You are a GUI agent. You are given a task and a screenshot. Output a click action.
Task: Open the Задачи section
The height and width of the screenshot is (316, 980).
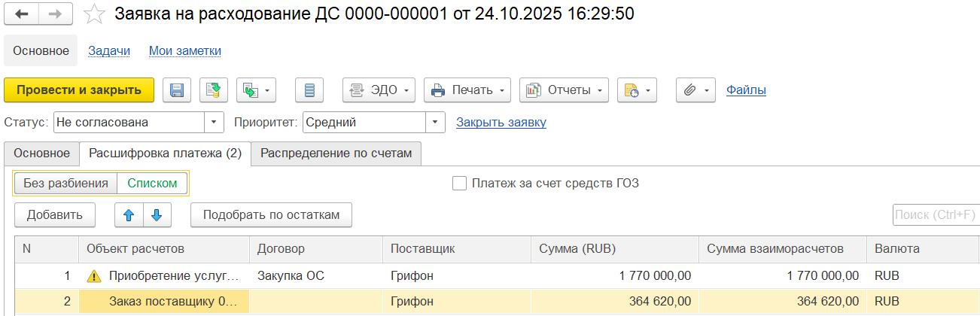point(109,50)
